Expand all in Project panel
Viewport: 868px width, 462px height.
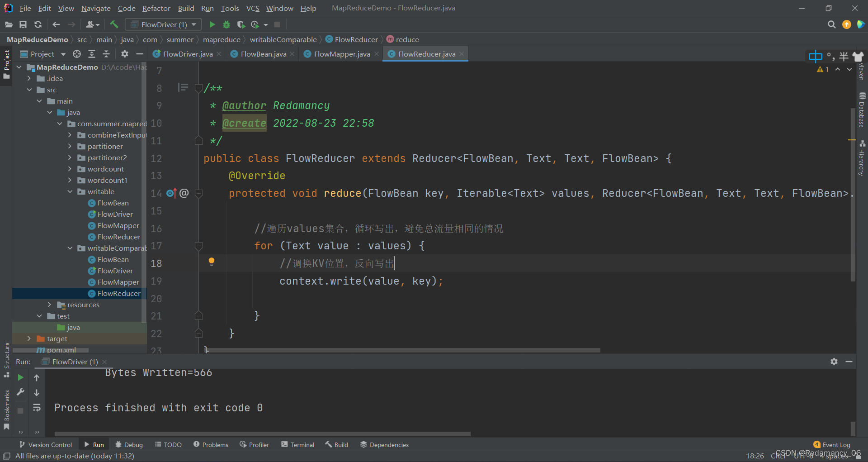pos(92,54)
